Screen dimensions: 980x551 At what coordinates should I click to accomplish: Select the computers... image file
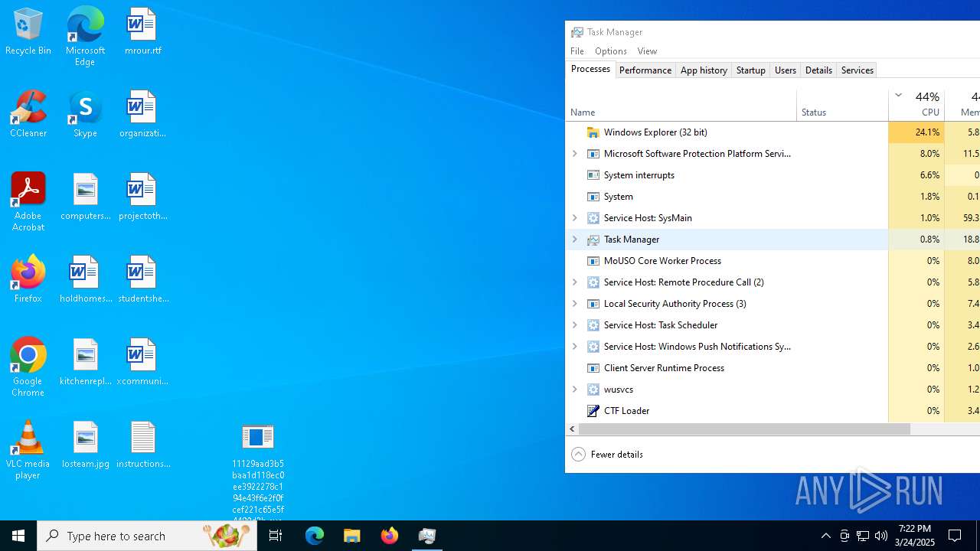coord(85,197)
